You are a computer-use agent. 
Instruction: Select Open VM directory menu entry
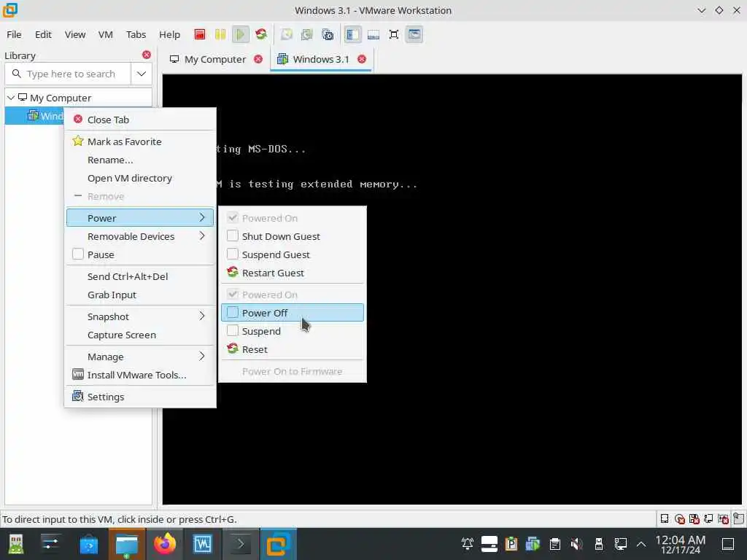click(x=140, y=178)
